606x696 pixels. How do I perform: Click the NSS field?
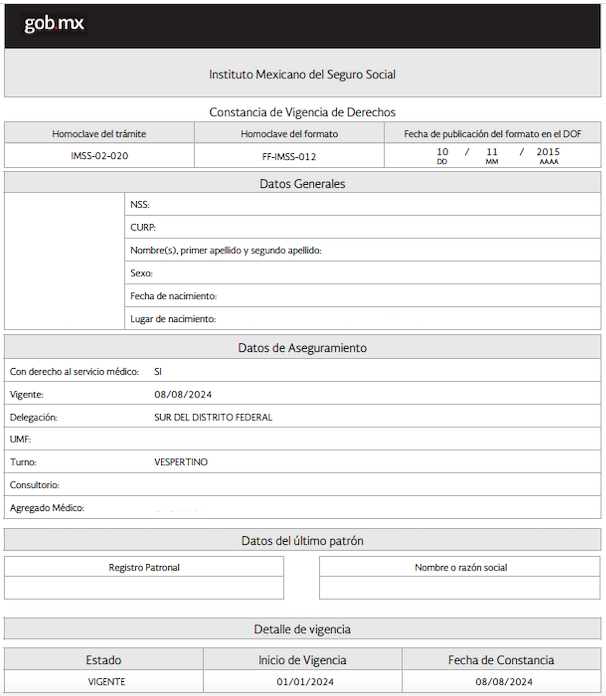pos(362,204)
